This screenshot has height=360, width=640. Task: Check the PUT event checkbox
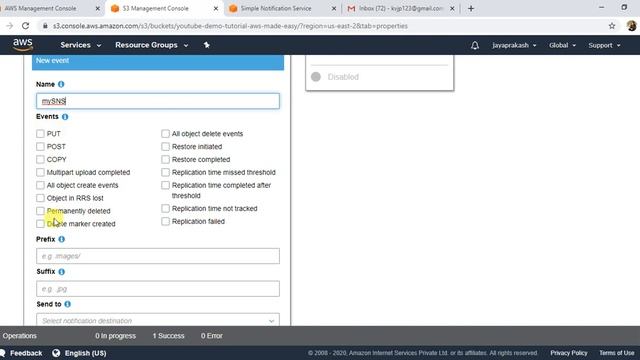tap(40, 133)
